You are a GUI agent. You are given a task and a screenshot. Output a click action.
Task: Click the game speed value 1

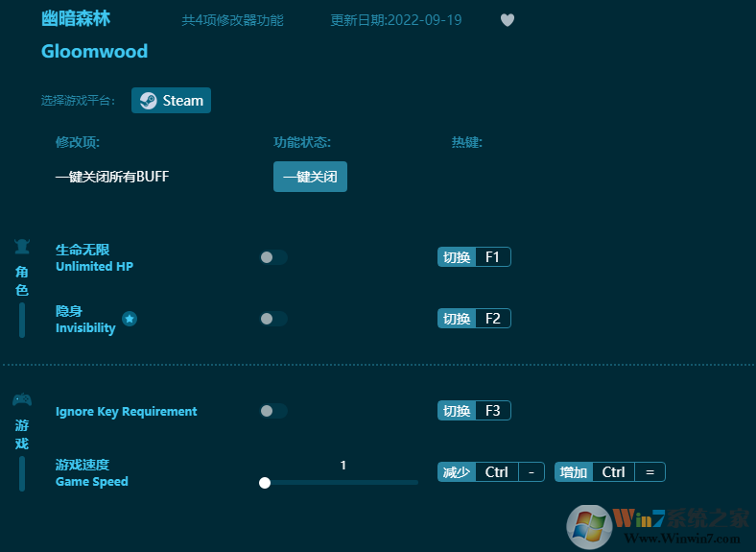(x=343, y=466)
